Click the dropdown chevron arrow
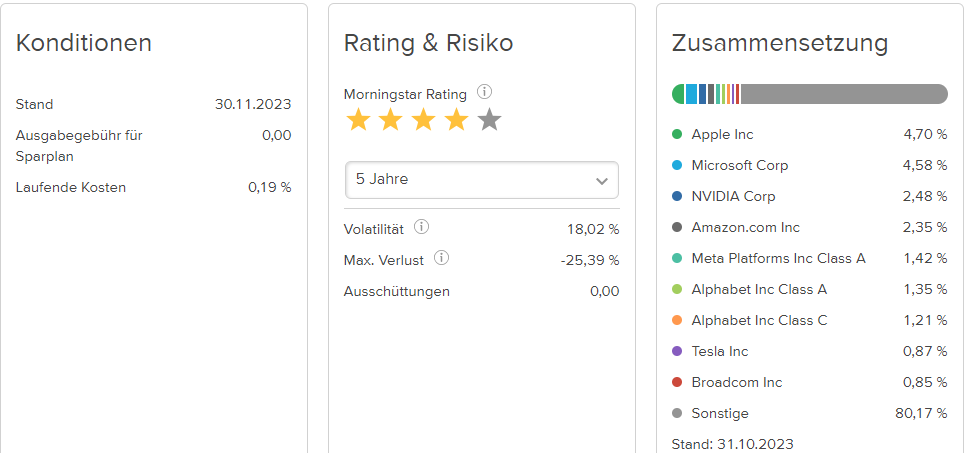Screen dimensions: 968x453 pyautogui.click(x=601, y=181)
